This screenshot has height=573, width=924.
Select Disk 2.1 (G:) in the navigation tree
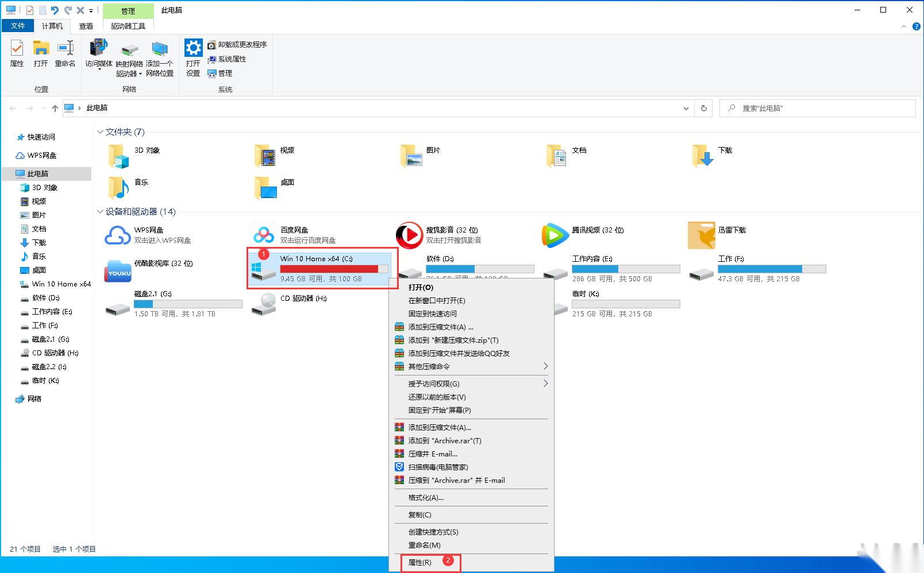click(x=51, y=339)
